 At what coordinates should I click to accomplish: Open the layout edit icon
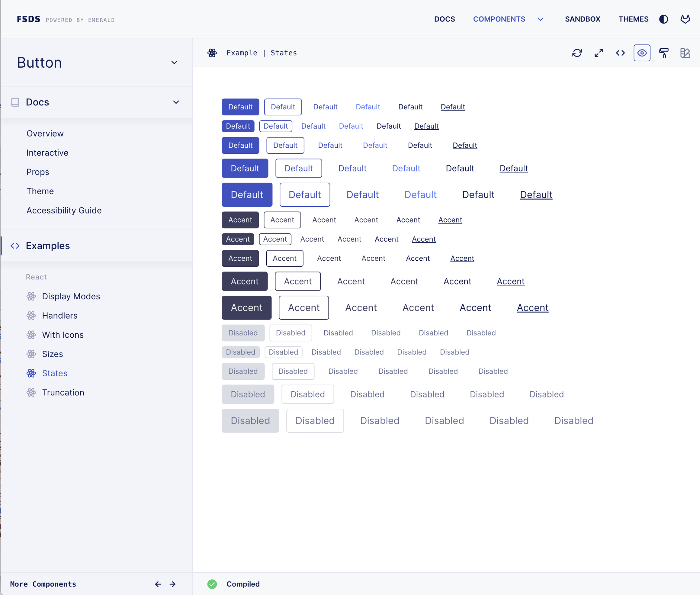pyautogui.click(x=685, y=53)
